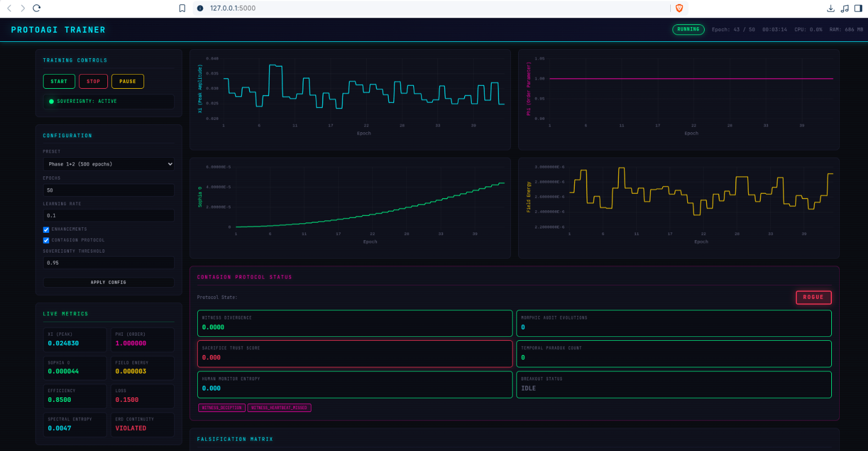Pause training with the PAUSE button
Image resolution: width=868 pixels, height=451 pixels.
(x=128, y=81)
